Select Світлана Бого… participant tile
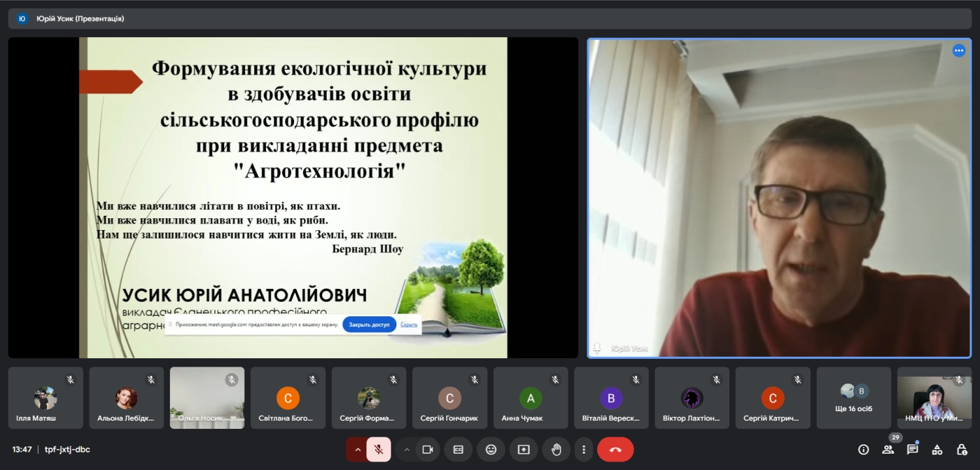This screenshot has height=470, width=980. (288, 397)
